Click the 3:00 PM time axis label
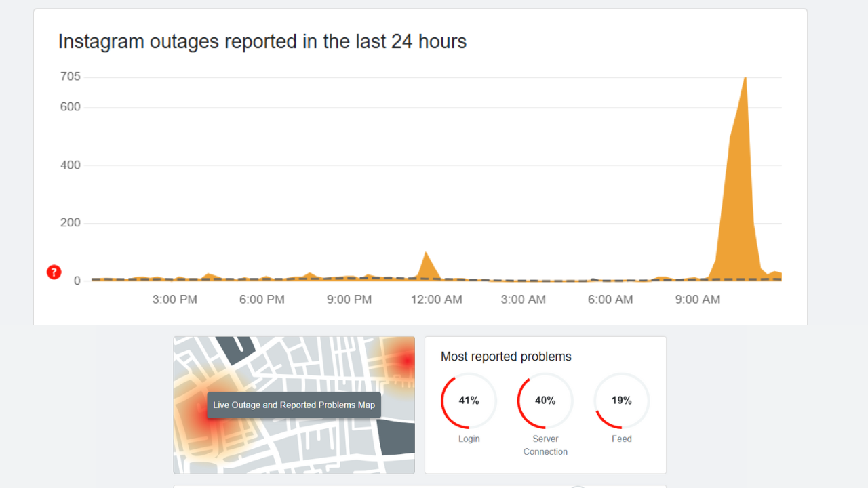The width and height of the screenshot is (868, 488). coord(175,300)
